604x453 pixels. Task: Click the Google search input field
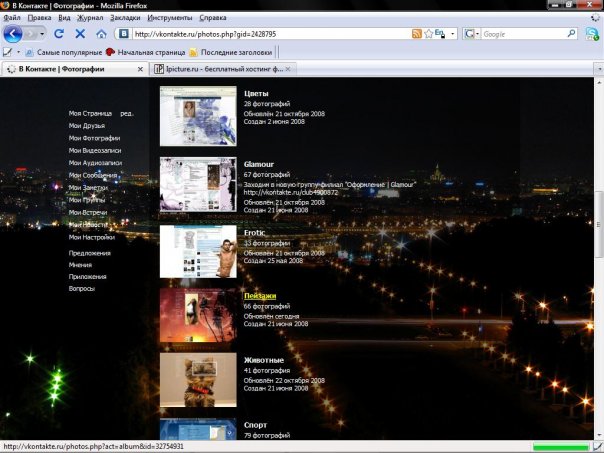[524, 34]
